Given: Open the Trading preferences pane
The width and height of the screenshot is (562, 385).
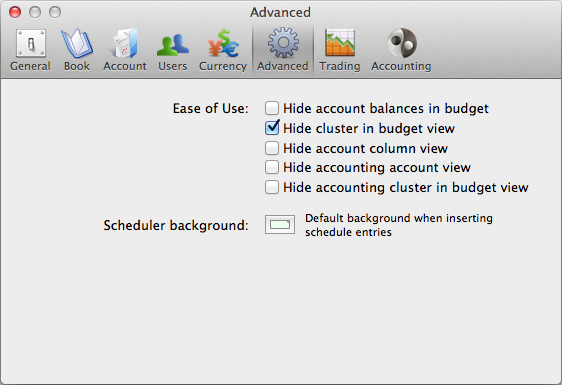Looking at the screenshot, I should (340, 50).
